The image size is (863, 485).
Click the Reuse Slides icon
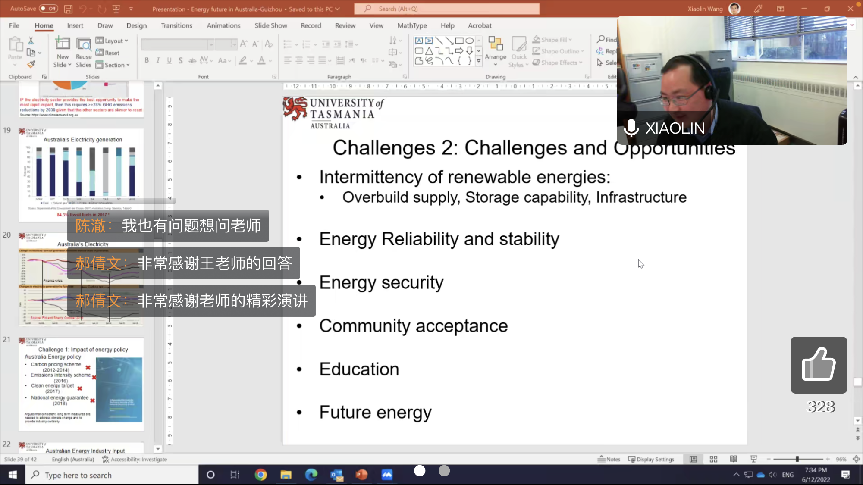[83, 53]
